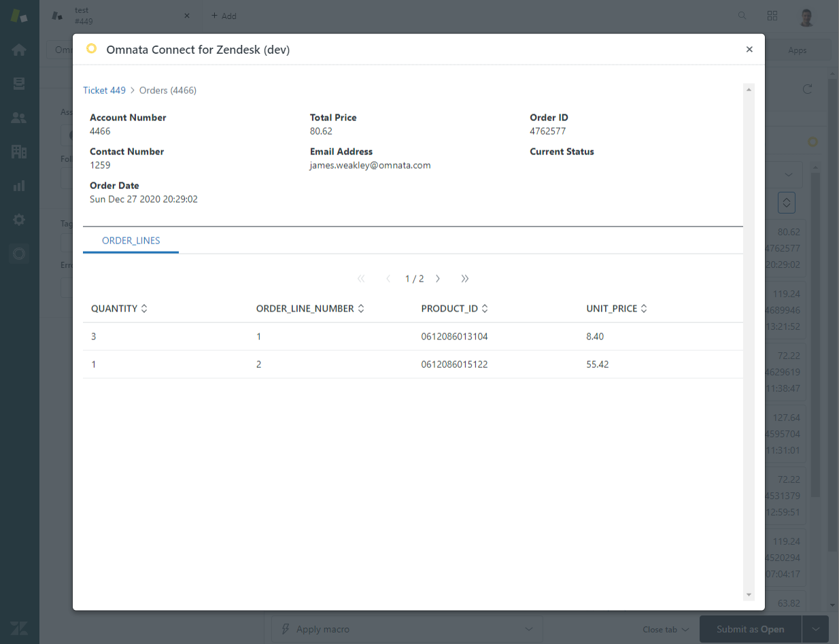Click quantity 3 in first row
The image size is (839, 644).
click(94, 337)
